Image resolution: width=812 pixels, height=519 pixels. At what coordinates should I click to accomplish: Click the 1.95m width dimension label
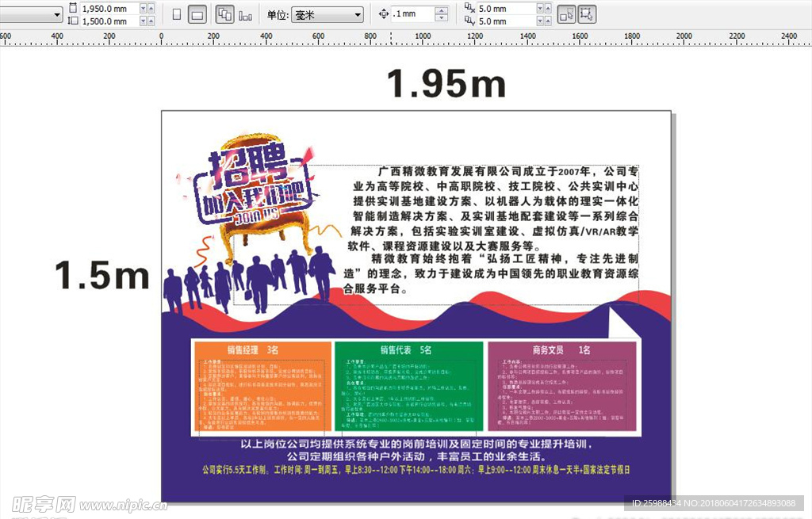coord(446,82)
